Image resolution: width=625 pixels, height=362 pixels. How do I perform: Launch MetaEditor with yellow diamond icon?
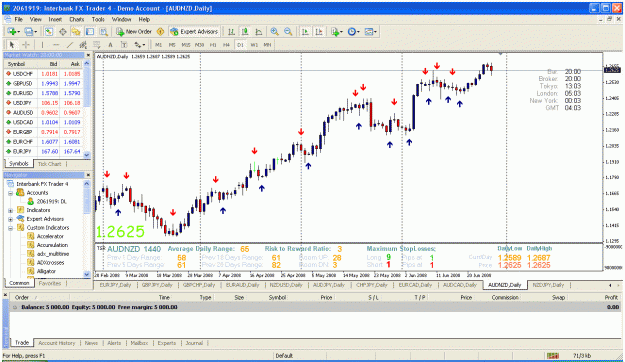tap(161, 31)
